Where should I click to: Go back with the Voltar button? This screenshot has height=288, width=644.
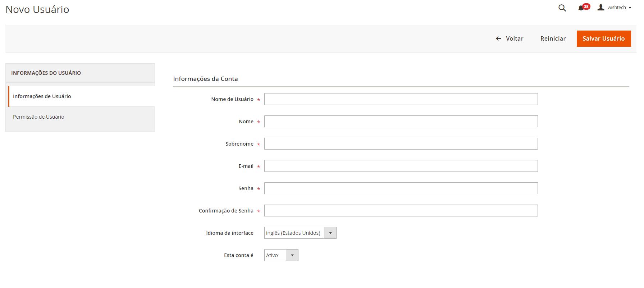tap(510, 38)
